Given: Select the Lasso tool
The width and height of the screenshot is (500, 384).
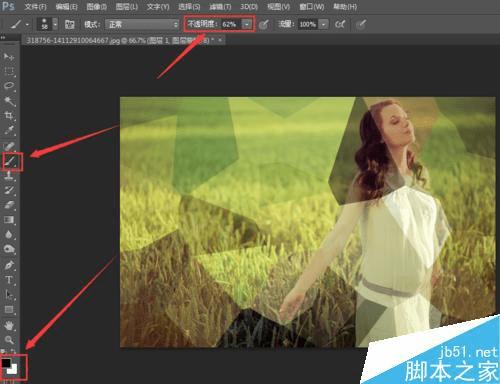Looking at the screenshot, I should 9,86.
